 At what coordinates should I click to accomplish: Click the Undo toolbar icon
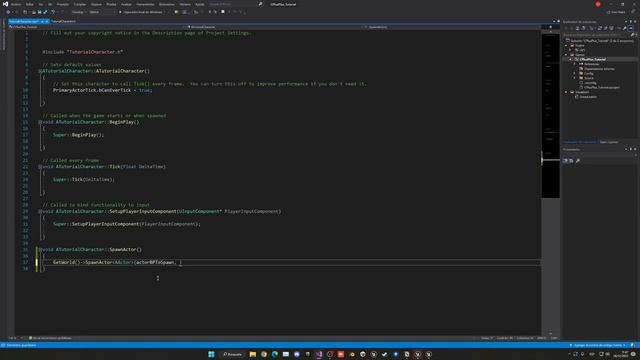pyautogui.click(x=53, y=12)
